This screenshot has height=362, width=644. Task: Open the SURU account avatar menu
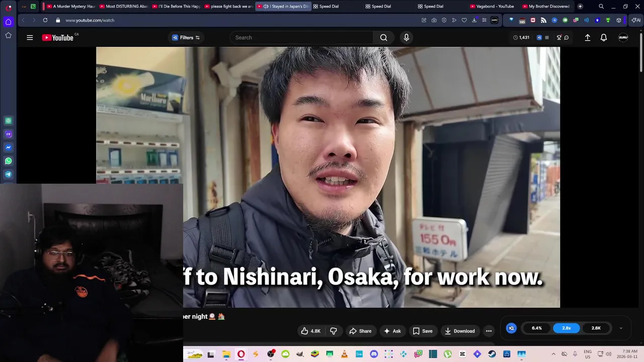623,38
